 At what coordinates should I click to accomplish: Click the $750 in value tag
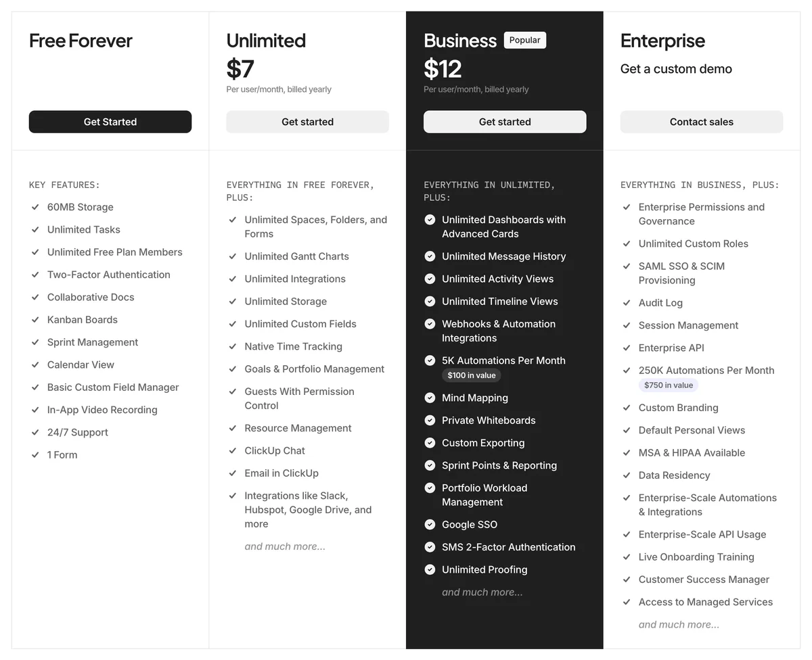669,385
